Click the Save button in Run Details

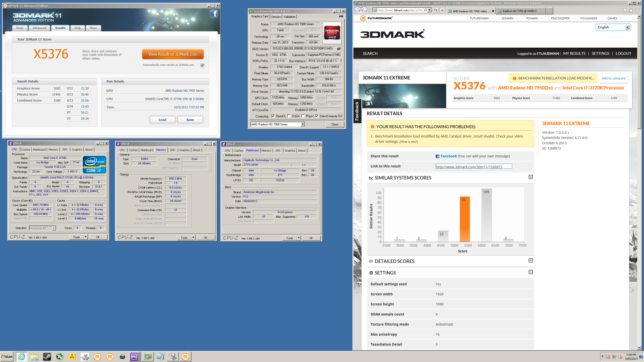[190, 120]
